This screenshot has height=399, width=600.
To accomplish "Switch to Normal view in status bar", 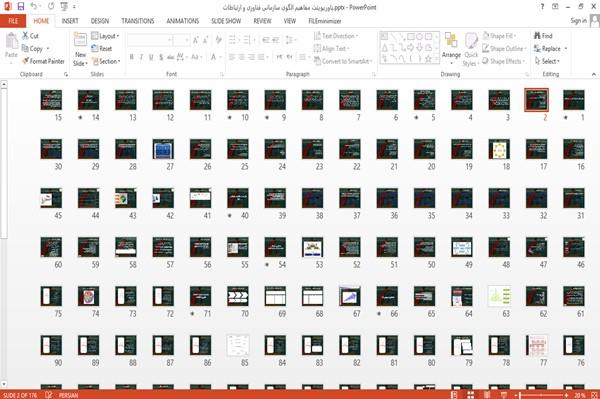I will tap(454, 395).
